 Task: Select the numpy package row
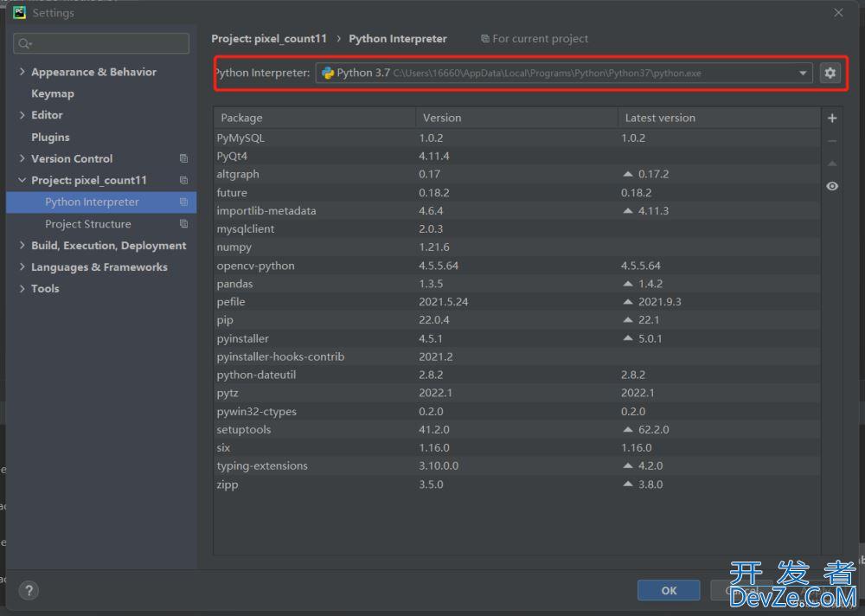click(x=517, y=247)
